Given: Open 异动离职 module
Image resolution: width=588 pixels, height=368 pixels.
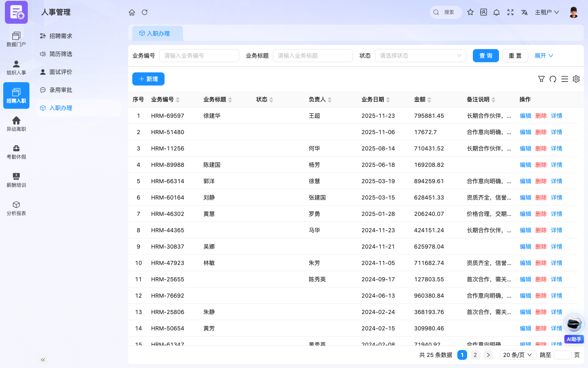Looking at the screenshot, I should pos(16,124).
